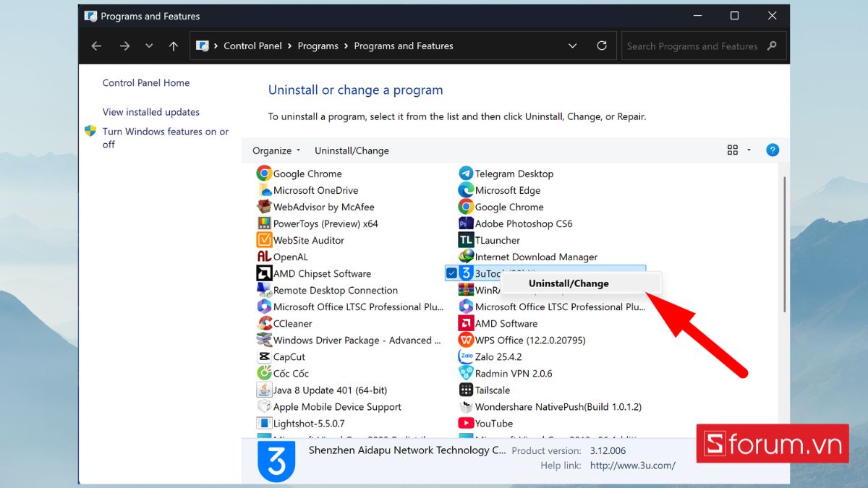Viewport: 868px width, 488px height.
Task: Open Turn Windows features on or off
Action: 166,138
